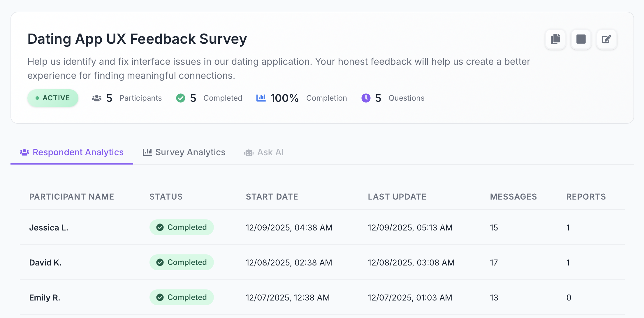Open Jessica L.'s report count

(568, 227)
